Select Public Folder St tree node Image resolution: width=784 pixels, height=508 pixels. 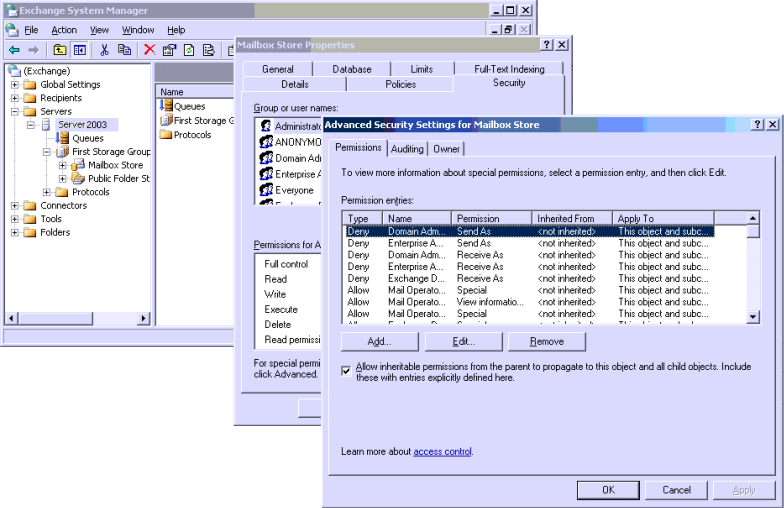coord(118,178)
